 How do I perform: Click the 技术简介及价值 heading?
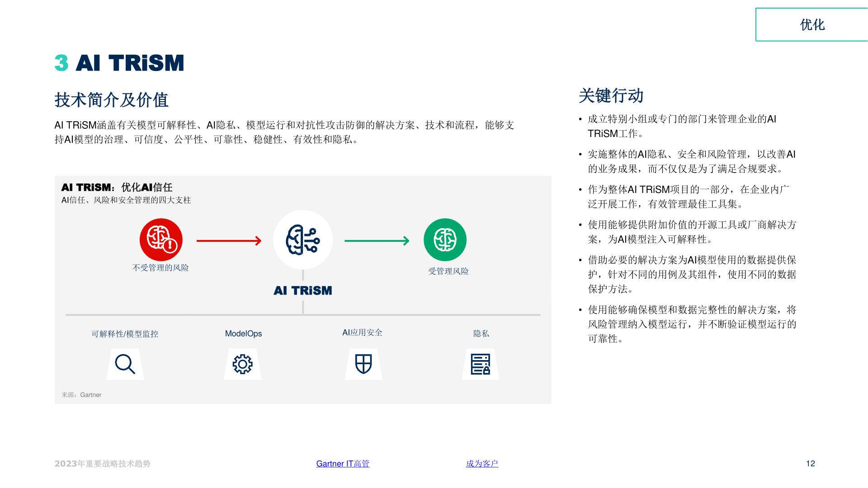(112, 100)
